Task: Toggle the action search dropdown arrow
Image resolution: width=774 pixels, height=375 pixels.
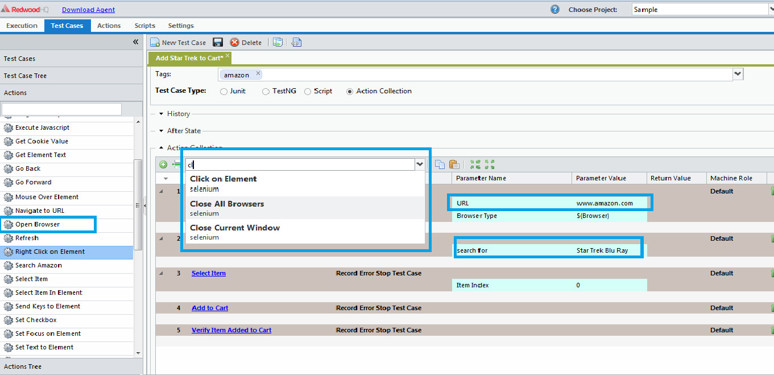Action: pyautogui.click(x=420, y=164)
